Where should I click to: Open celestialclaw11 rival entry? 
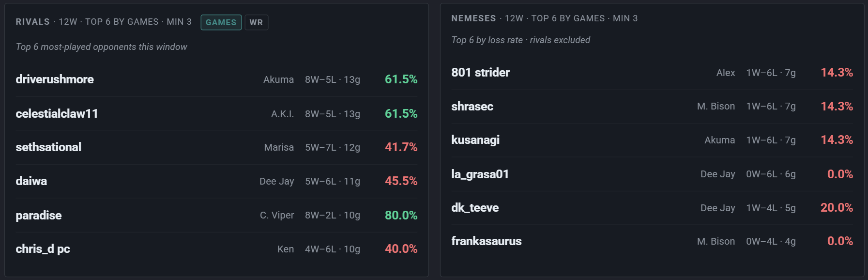point(216,113)
